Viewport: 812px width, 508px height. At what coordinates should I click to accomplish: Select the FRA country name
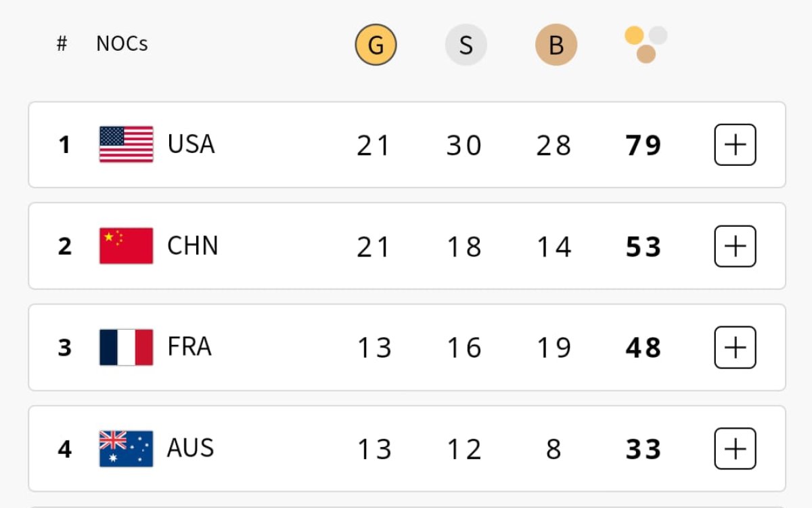189,347
